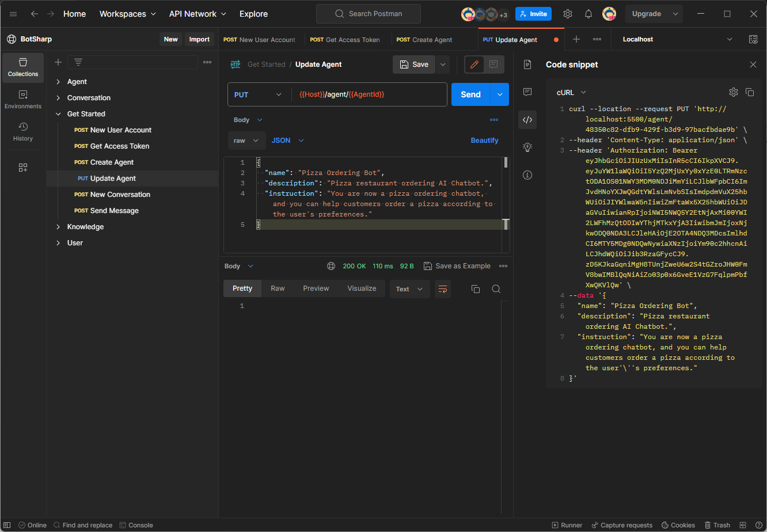Click the Send button
The image size is (767, 532).
[x=470, y=94]
